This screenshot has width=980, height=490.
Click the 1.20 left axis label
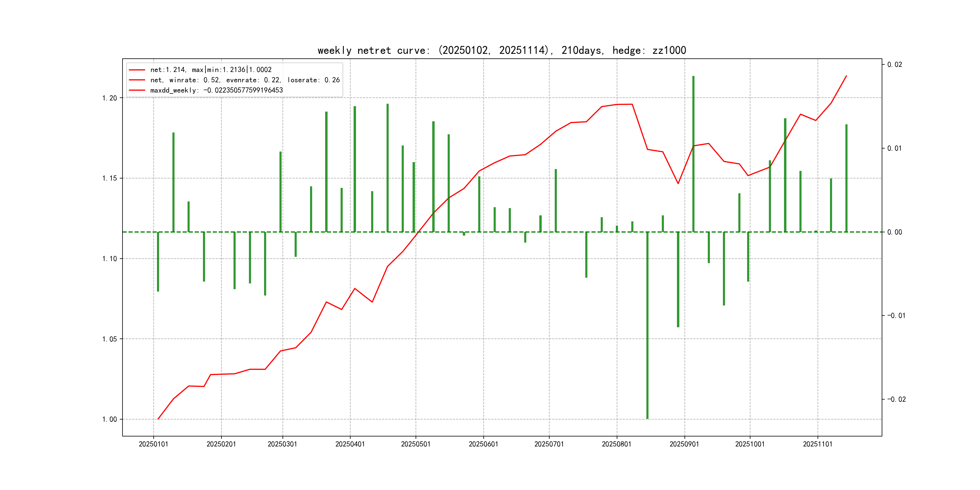[x=109, y=98]
